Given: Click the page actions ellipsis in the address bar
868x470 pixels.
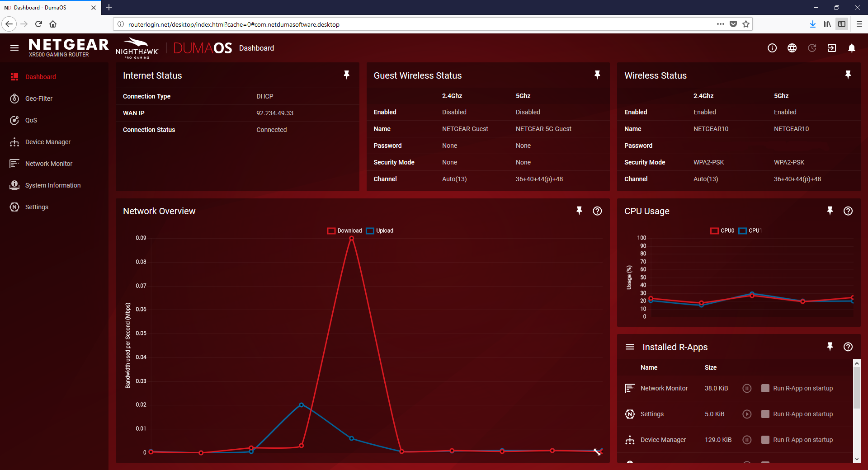Looking at the screenshot, I should tap(721, 24).
